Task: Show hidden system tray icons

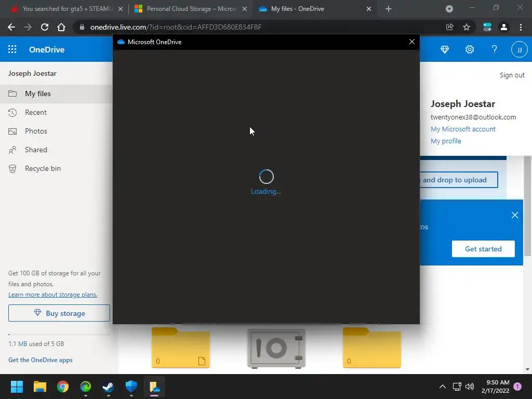Action: (x=443, y=387)
